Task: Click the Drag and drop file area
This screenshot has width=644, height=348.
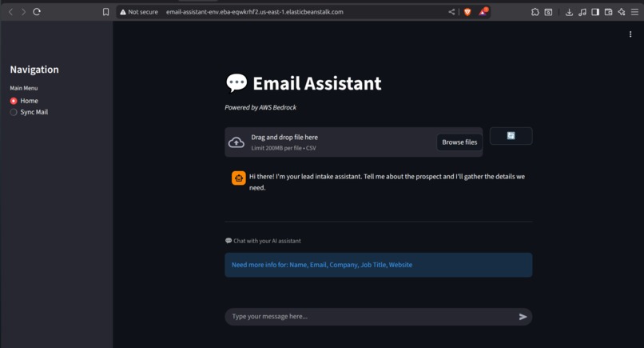Action: click(x=353, y=142)
